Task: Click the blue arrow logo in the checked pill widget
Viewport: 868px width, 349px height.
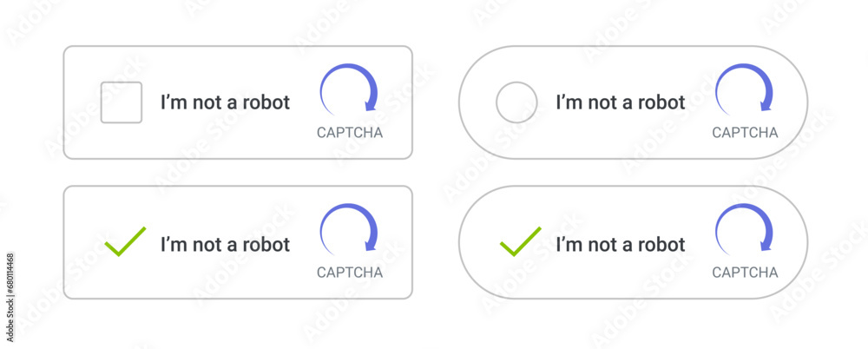Action: [x=744, y=228]
